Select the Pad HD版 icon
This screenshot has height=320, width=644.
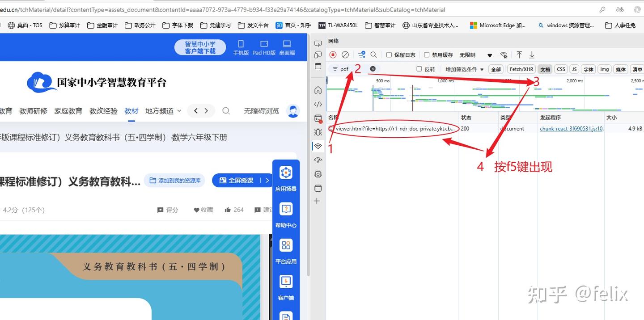tap(264, 47)
